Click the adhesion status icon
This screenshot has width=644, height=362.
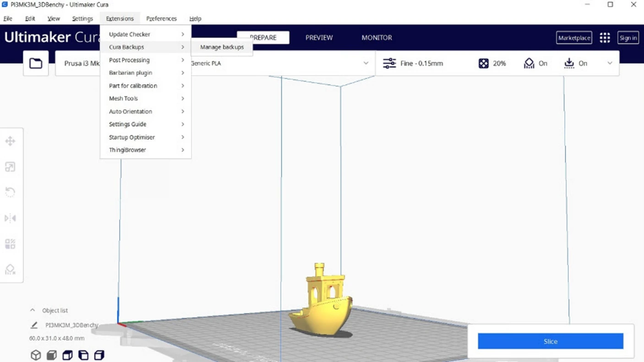tap(569, 63)
